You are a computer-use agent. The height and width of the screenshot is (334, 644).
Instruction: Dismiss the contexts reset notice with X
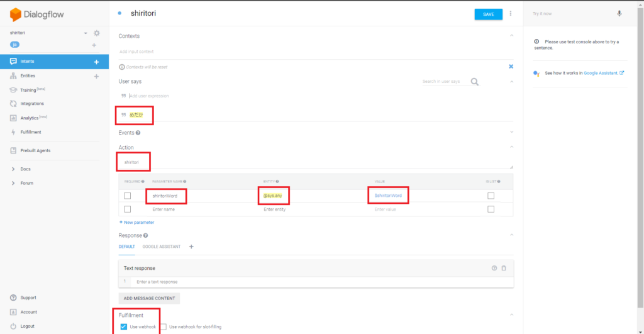pos(511,66)
